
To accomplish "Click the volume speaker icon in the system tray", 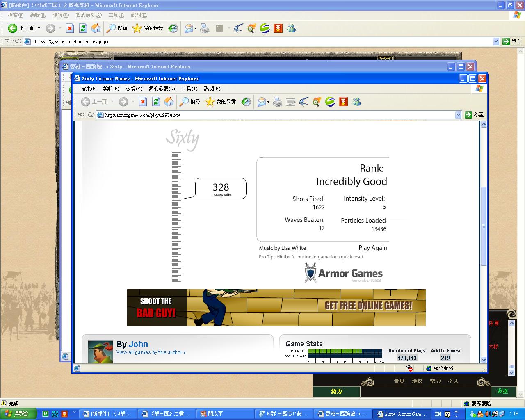I will 488,414.
